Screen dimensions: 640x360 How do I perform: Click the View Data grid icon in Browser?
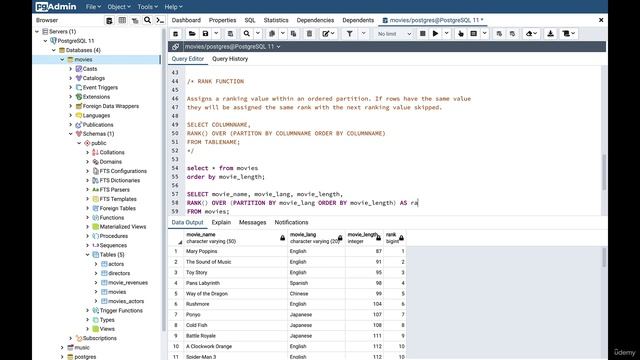coord(122,20)
